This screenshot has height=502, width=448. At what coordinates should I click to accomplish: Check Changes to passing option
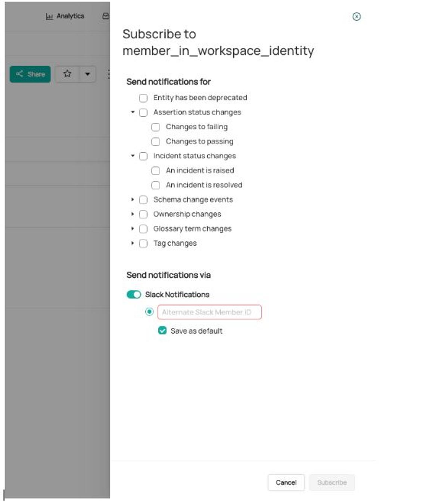click(x=156, y=141)
